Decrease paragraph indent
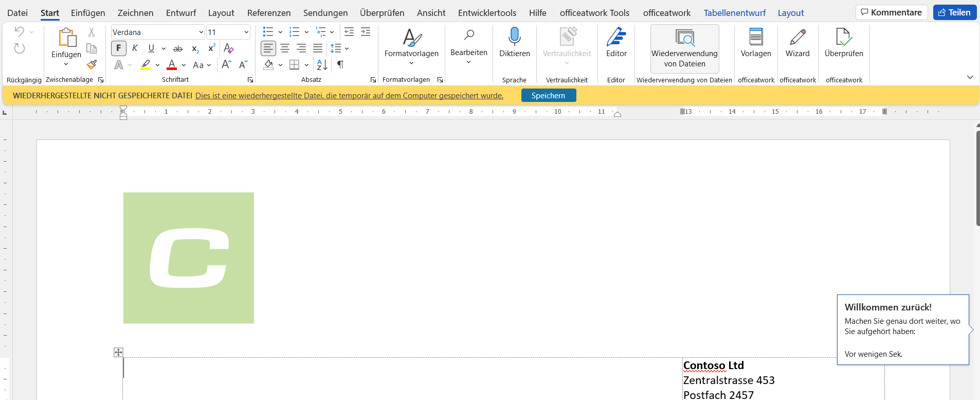The image size is (980, 400). (349, 32)
